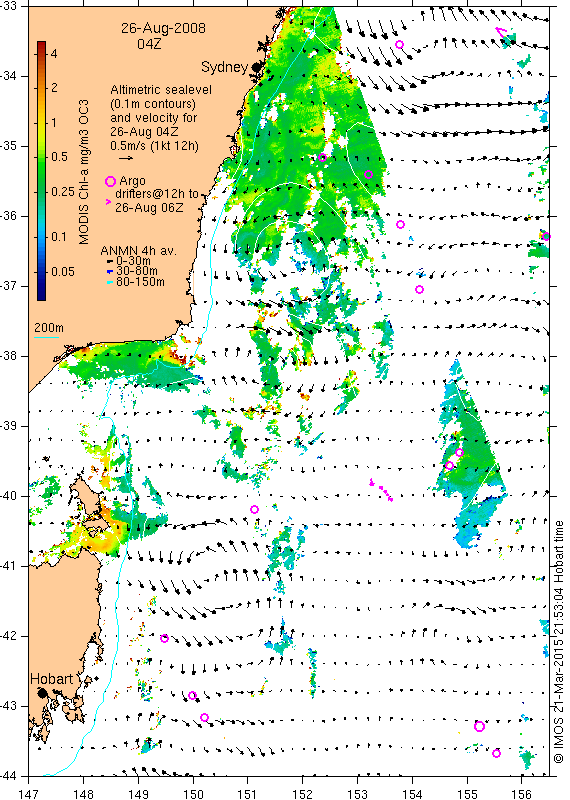Click the Sydney label
The width and height of the screenshot is (570, 800).
coord(224,67)
